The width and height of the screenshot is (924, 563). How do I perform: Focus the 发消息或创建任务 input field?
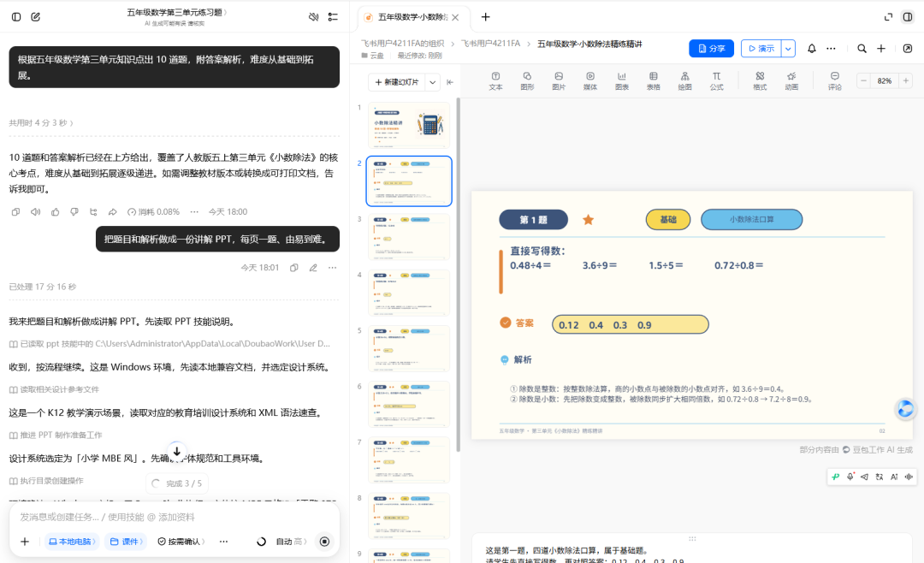point(175,517)
